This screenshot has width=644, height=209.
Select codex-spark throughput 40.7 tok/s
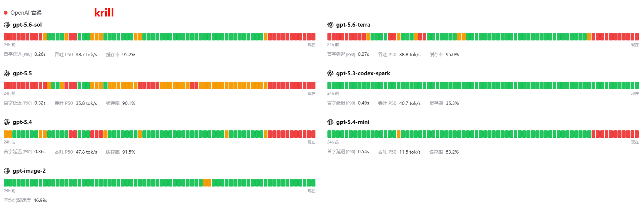click(x=410, y=103)
